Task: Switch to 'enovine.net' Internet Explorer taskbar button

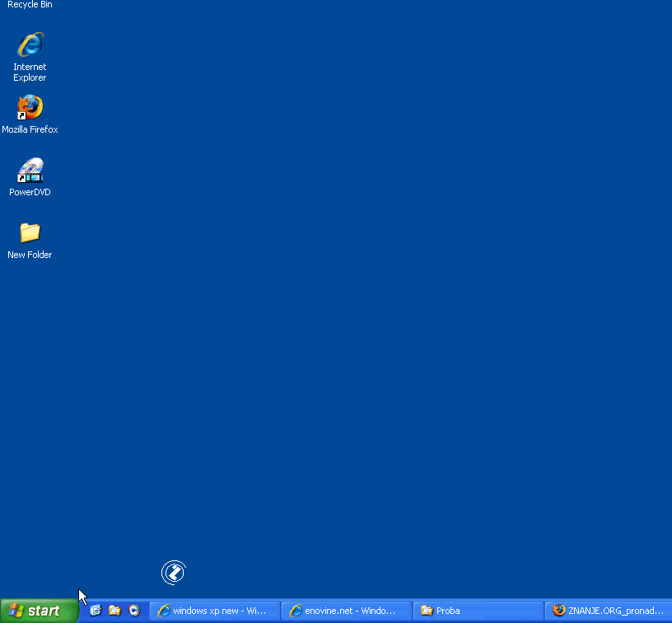Action: (347, 611)
